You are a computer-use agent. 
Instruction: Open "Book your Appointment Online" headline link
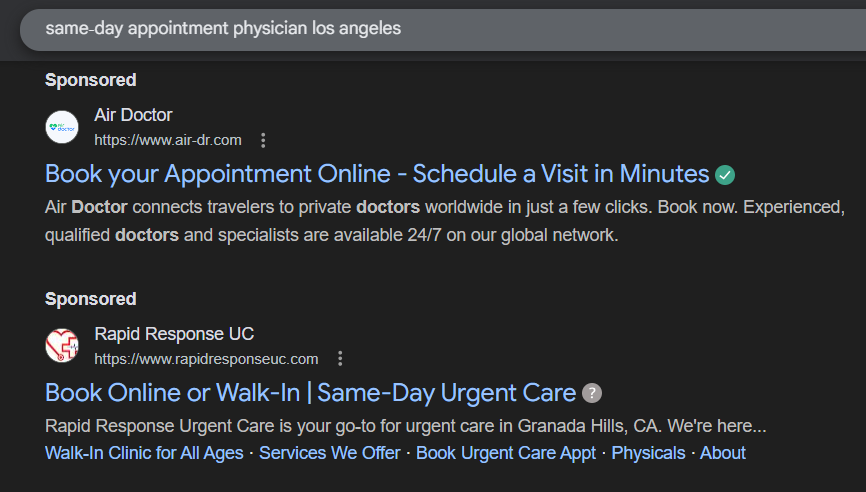pos(377,174)
